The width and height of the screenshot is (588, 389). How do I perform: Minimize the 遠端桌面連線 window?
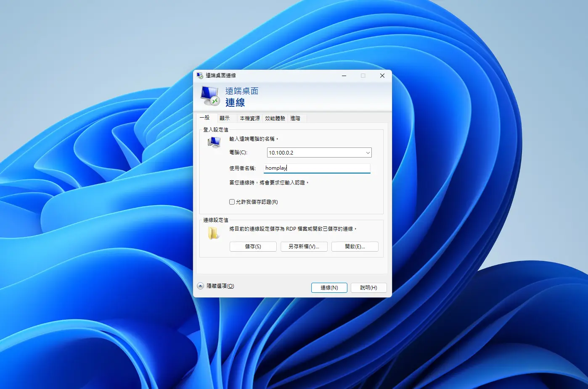point(344,76)
